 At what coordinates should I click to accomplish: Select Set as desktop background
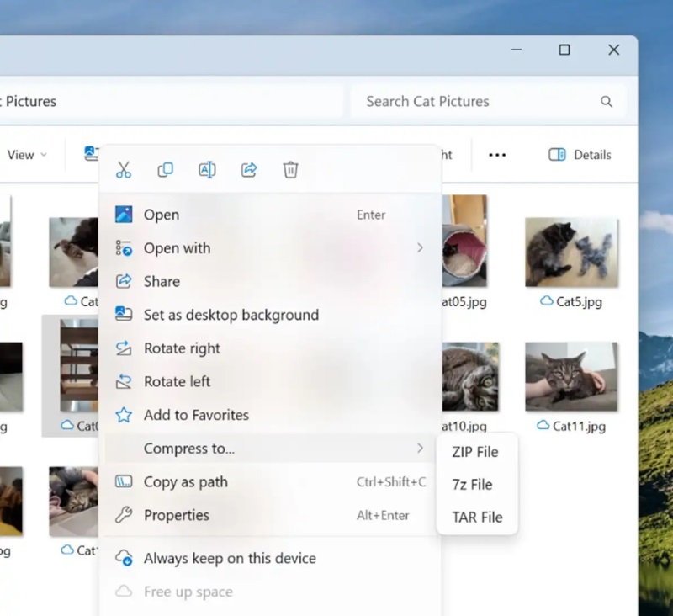click(x=231, y=315)
